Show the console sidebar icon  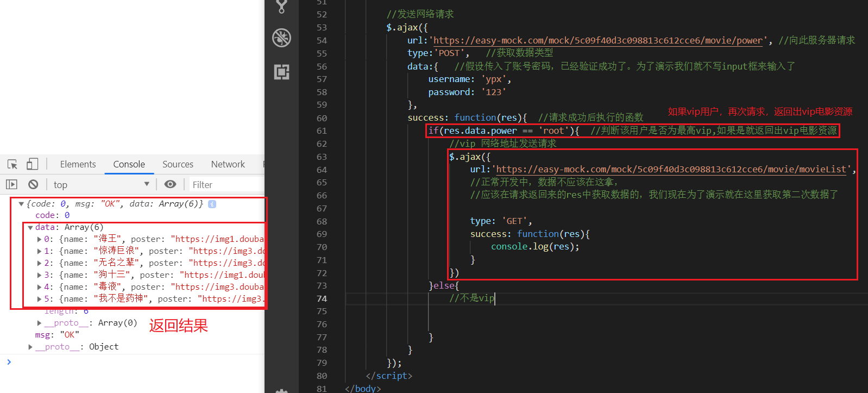pos(11,184)
